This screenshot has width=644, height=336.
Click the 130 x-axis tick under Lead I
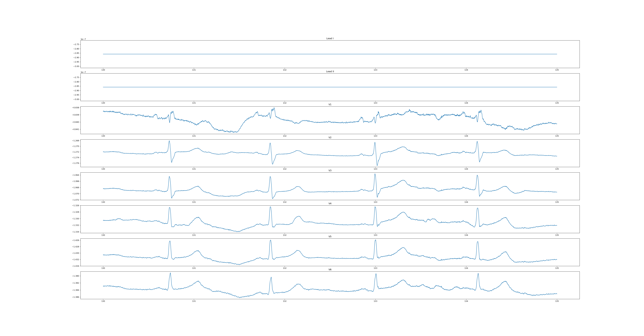pos(103,70)
